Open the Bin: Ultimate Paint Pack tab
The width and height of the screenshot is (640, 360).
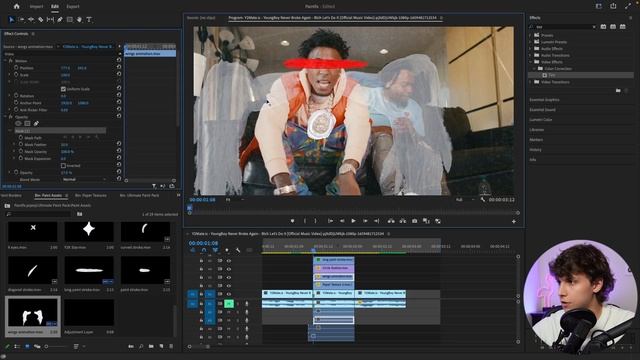139,196
